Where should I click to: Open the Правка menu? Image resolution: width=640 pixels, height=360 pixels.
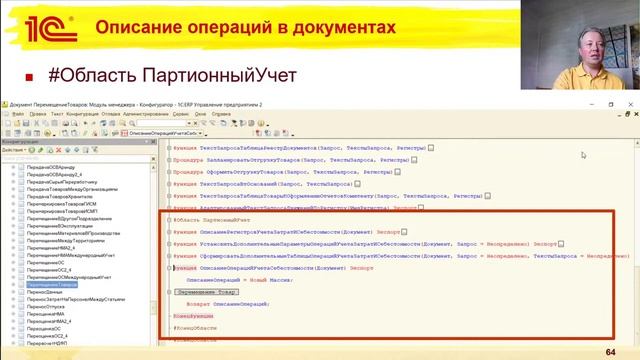pos(38,114)
